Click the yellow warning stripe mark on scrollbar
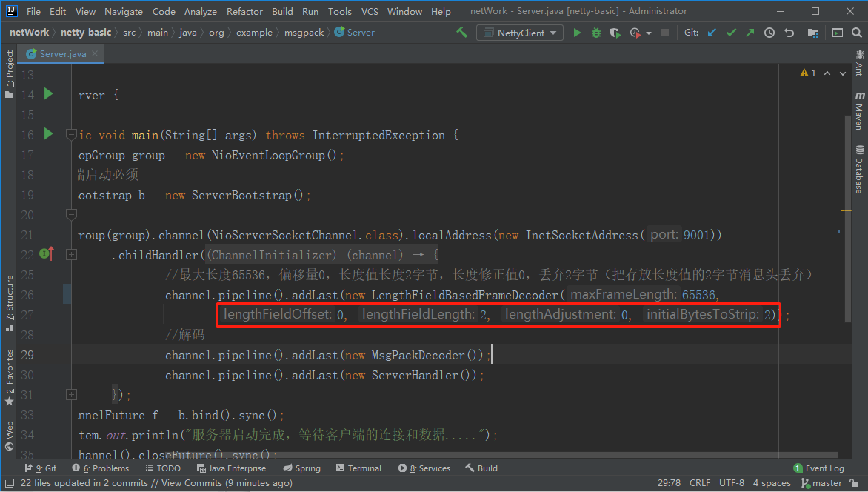The height and width of the screenshot is (492, 868). [x=847, y=210]
